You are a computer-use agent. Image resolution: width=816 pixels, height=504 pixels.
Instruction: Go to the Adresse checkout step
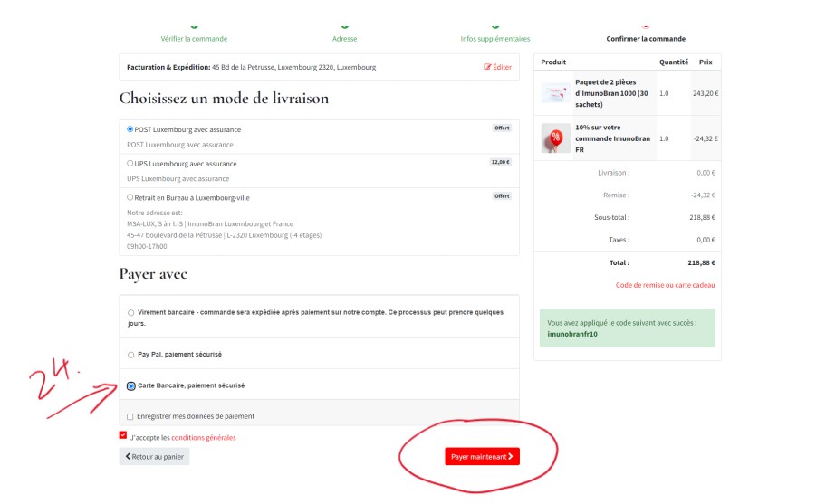tap(344, 39)
